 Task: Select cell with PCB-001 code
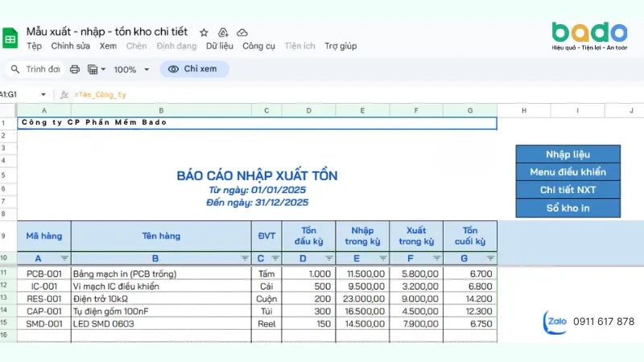click(x=44, y=274)
